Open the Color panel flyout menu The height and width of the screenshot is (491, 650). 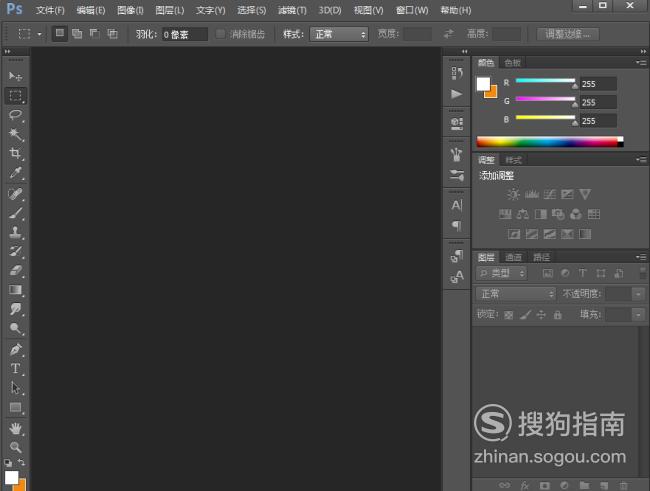point(641,63)
